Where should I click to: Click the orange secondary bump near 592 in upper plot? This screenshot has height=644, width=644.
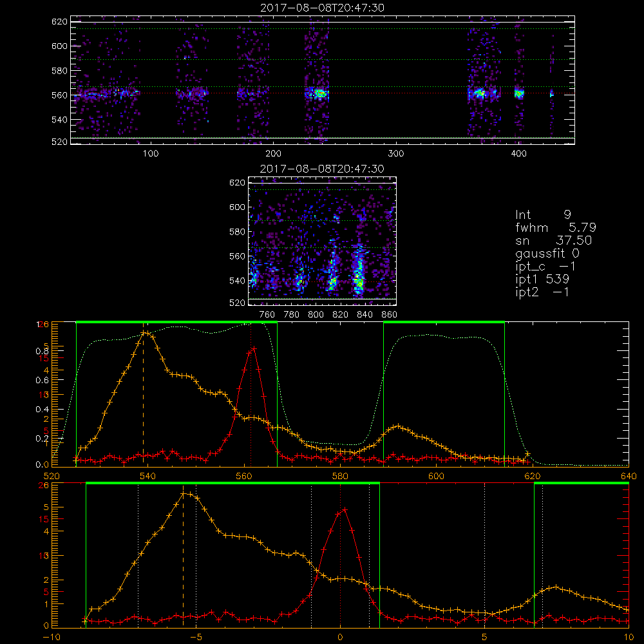coord(397,426)
